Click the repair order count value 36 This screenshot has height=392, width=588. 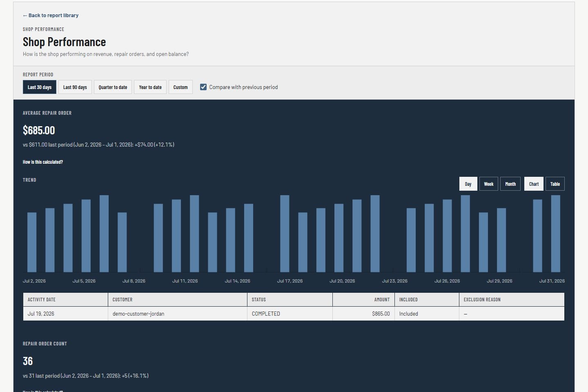click(x=28, y=361)
